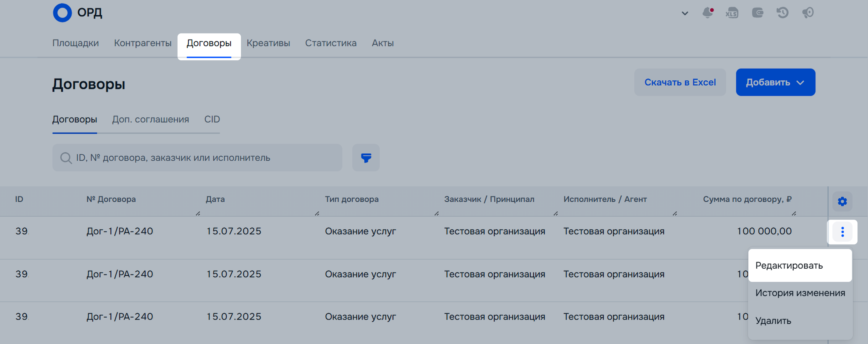Image resolution: width=868 pixels, height=344 pixels.
Task: Click the XLS export icon in header
Action: click(732, 13)
